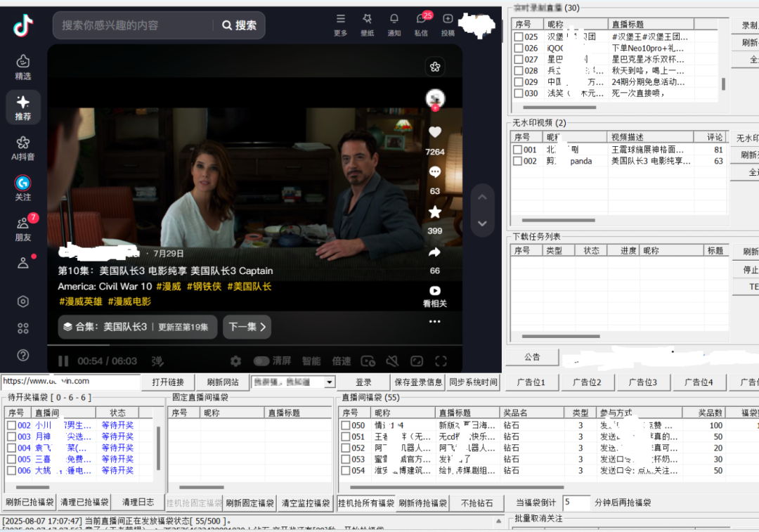The height and width of the screenshot is (532, 759).
Task: Click the 公告 tab button
Action: (532, 357)
